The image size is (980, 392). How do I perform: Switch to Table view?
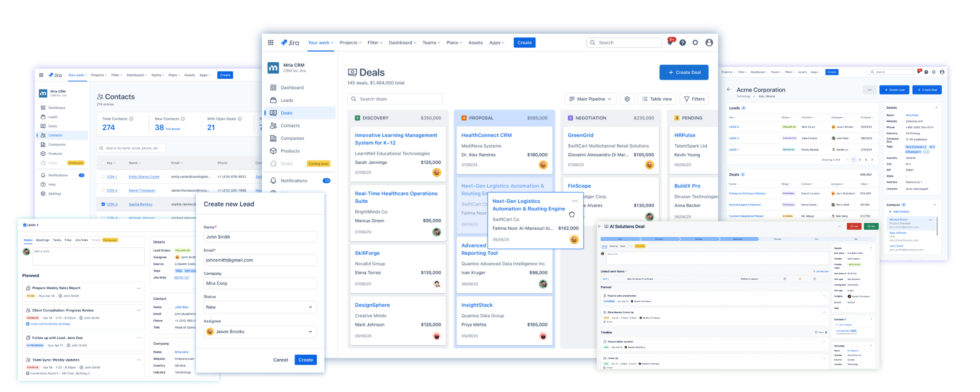coord(657,99)
